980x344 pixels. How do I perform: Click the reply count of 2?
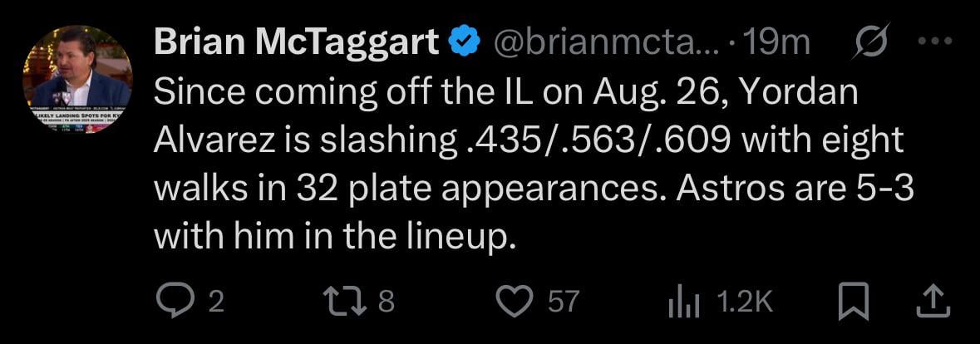pos(215,302)
